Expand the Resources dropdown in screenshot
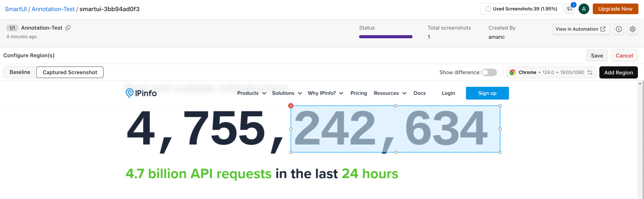Screen dimensions: 644x199 (x=390, y=93)
